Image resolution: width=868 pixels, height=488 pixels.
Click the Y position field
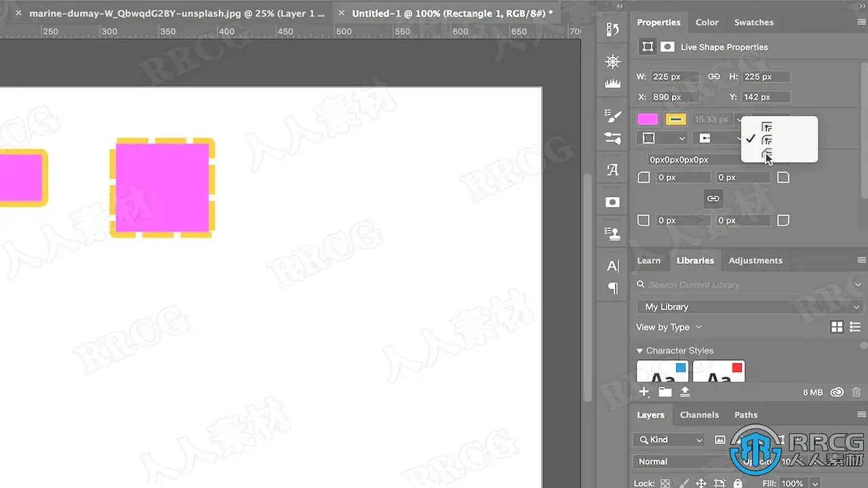(x=766, y=97)
